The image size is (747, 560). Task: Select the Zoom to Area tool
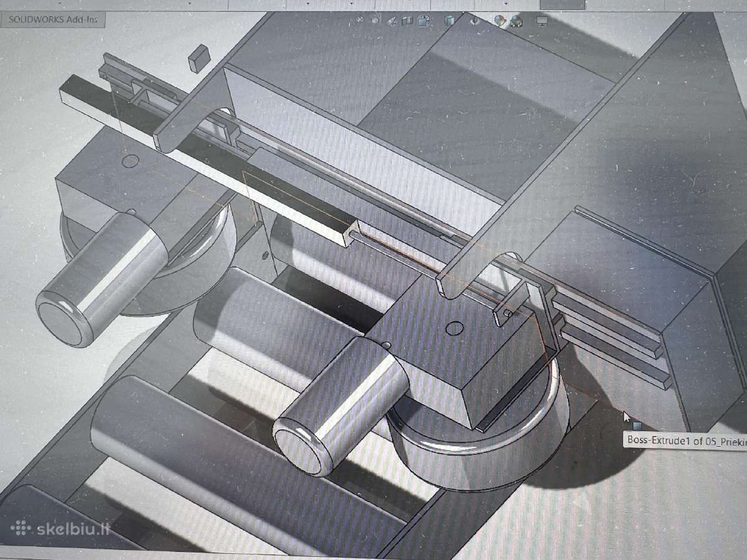tap(376, 21)
